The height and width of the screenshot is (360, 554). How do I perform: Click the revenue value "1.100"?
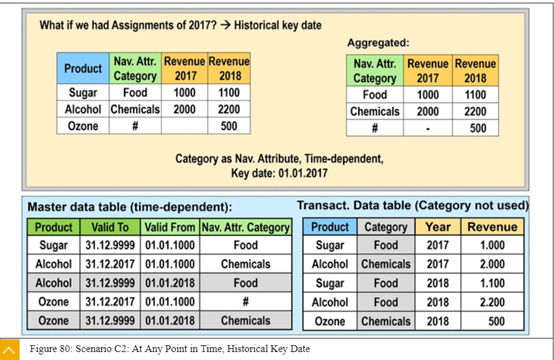pos(492,283)
